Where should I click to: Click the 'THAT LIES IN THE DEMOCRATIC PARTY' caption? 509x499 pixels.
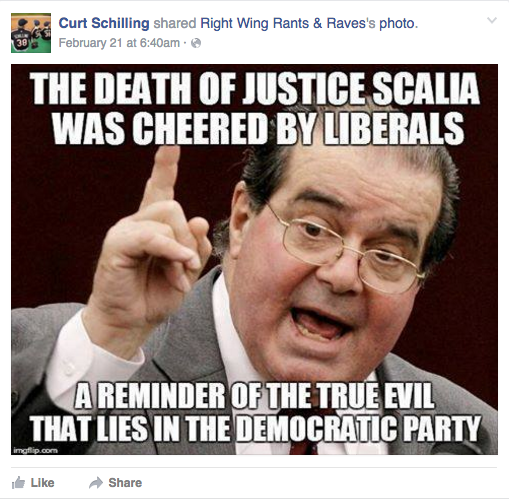255,428
